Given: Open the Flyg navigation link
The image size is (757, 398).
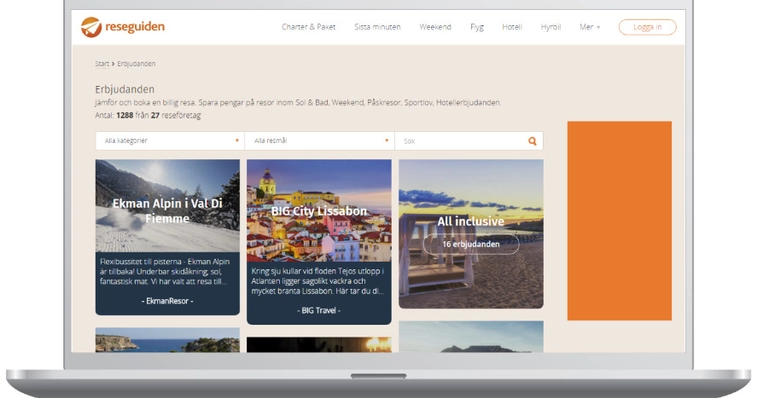Looking at the screenshot, I should (x=477, y=27).
